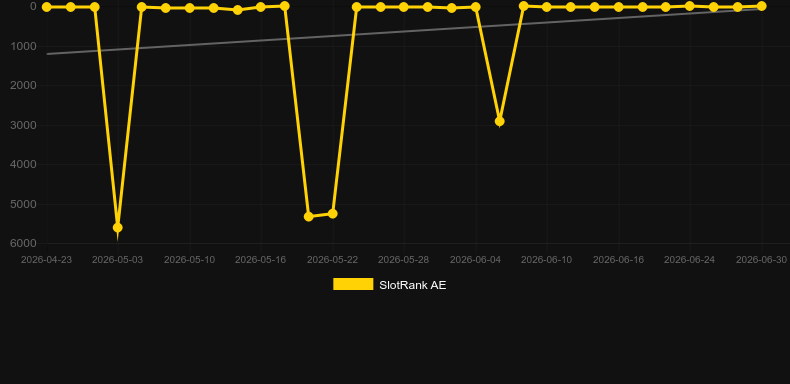Select the data point near rank 2900
The image size is (790, 384).
coord(499,121)
